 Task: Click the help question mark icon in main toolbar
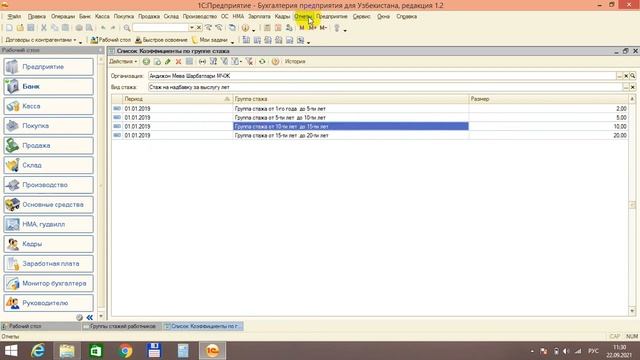coord(245,28)
